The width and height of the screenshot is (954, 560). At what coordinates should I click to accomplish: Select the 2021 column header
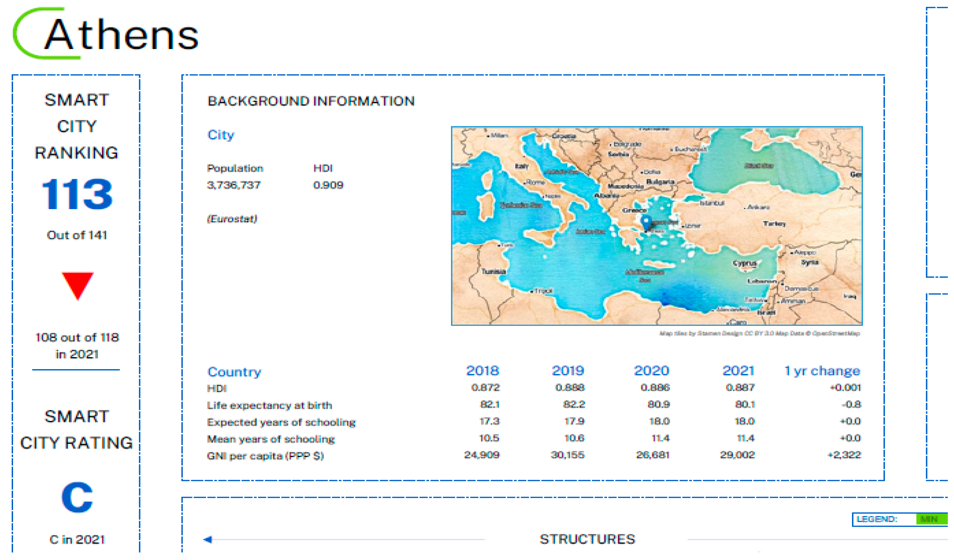(x=738, y=370)
